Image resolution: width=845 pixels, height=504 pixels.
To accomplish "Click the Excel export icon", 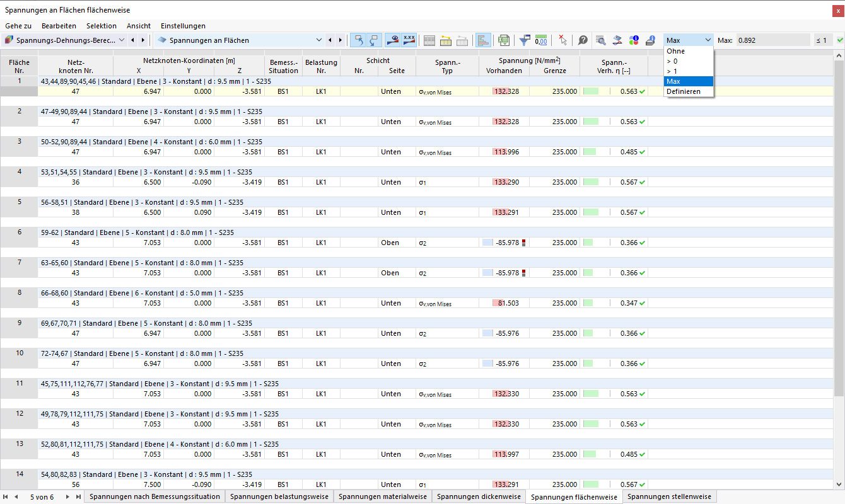I will tap(503, 40).
